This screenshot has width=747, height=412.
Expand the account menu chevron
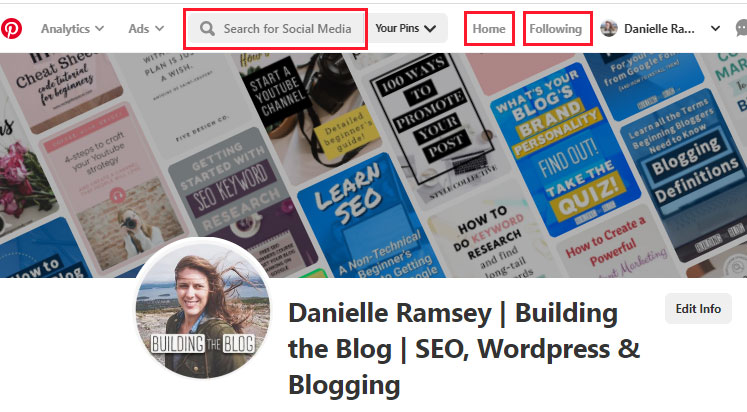715,29
